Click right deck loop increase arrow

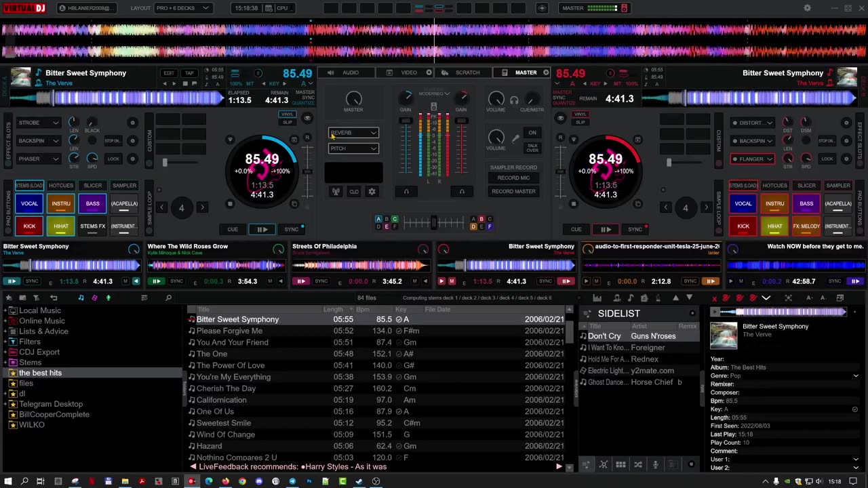pos(705,207)
